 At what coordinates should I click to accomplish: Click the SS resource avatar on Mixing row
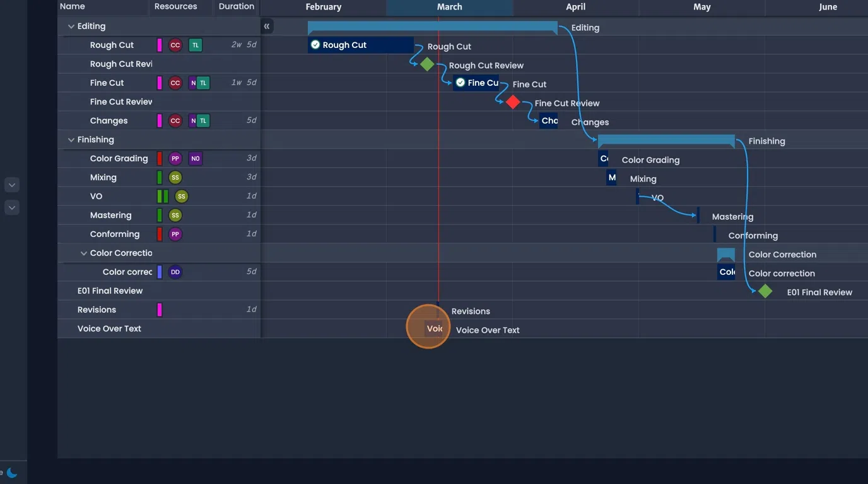pyautogui.click(x=175, y=177)
